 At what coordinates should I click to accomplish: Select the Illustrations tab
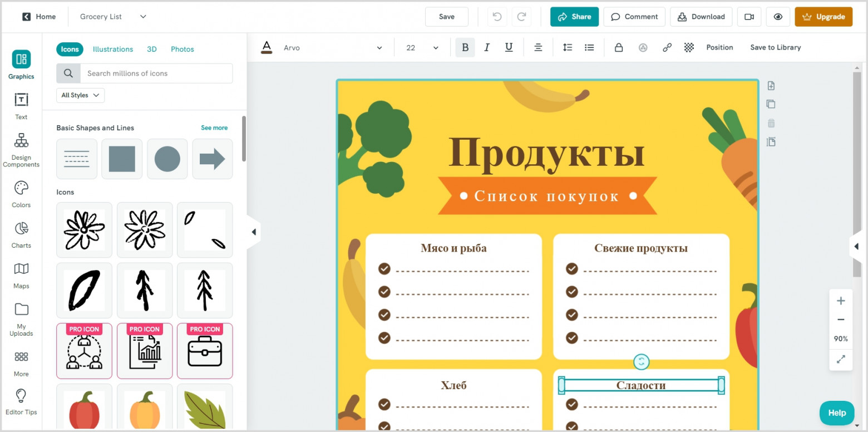(x=113, y=49)
